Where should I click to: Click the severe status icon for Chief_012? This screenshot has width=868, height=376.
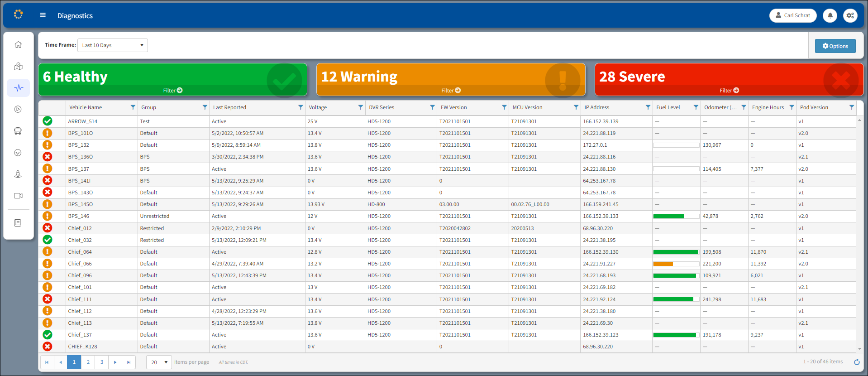pos(48,228)
